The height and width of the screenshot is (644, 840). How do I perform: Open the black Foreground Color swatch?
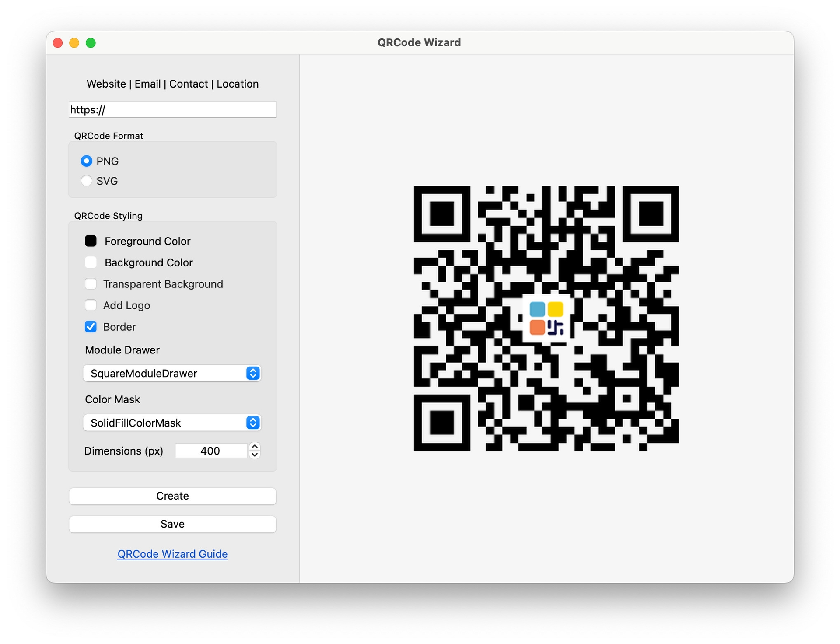click(91, 241)
